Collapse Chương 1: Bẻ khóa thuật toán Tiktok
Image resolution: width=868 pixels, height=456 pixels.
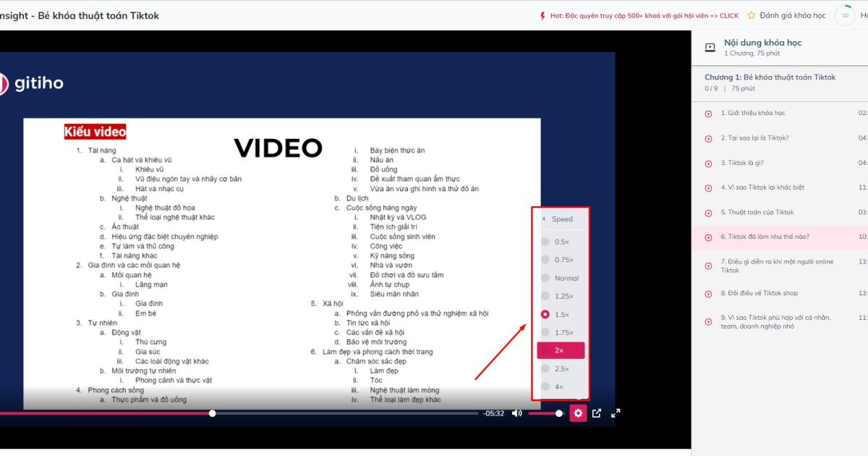770,77
